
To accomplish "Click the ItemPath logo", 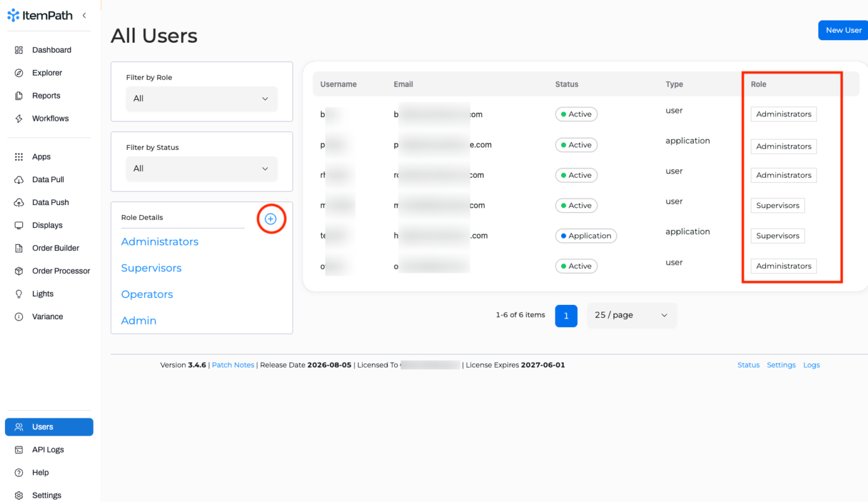I will pyautogui.click(x=40, y=15).
